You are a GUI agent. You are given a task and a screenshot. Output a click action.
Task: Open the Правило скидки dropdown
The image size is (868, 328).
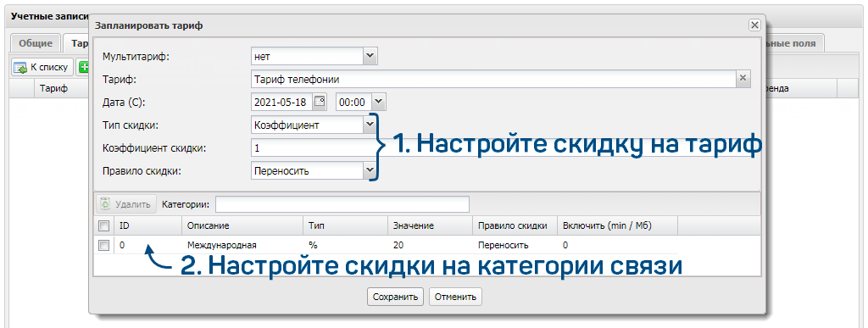coord(370,171)
